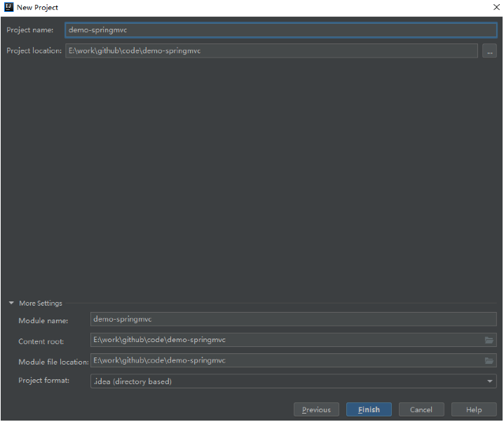Open the Project format dropdown
Screen dimensions: 504x422
pyautogui.click(x=293, y=381)
